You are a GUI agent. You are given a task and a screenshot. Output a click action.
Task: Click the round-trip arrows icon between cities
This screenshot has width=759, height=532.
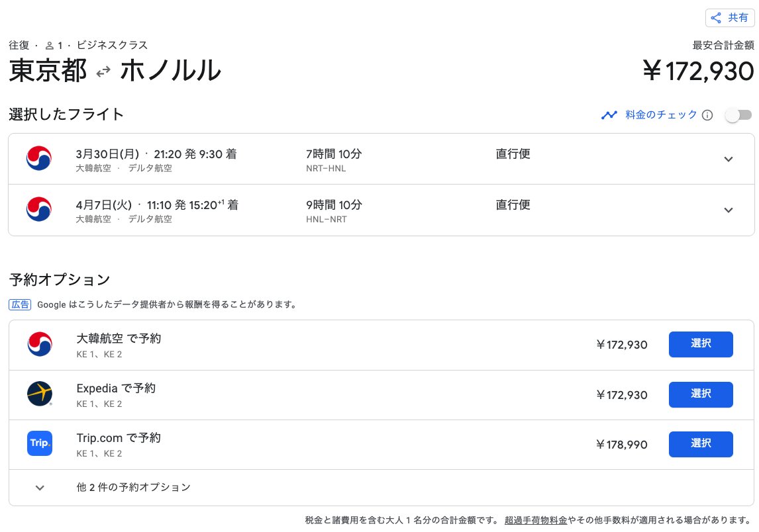(x=103, y=72)
